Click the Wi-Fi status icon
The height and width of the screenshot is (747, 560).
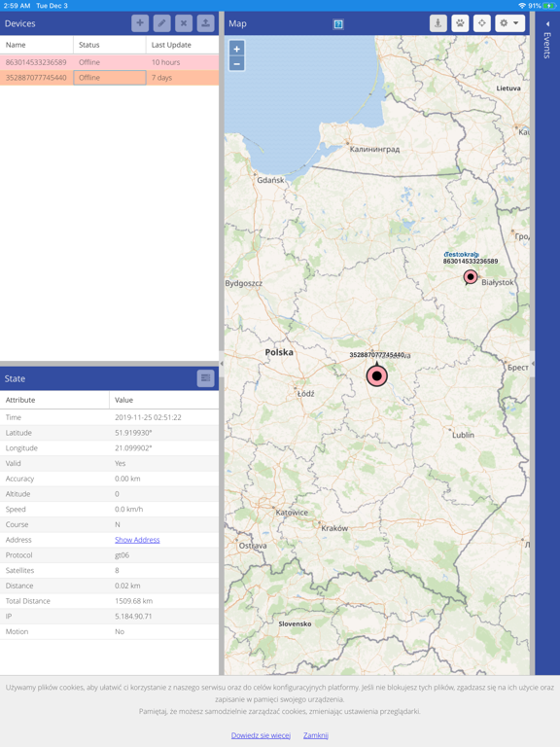click(x=522, y=6)
